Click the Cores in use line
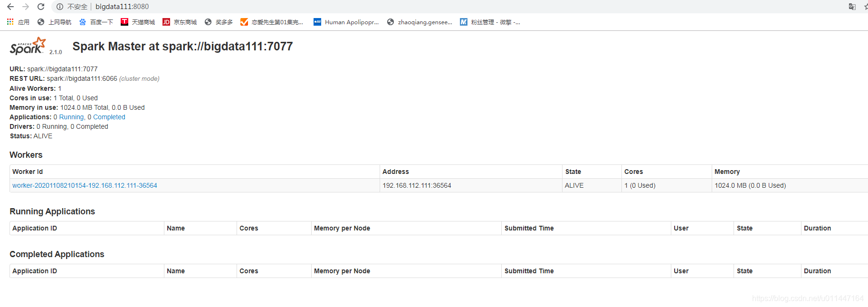 point(54,98)
